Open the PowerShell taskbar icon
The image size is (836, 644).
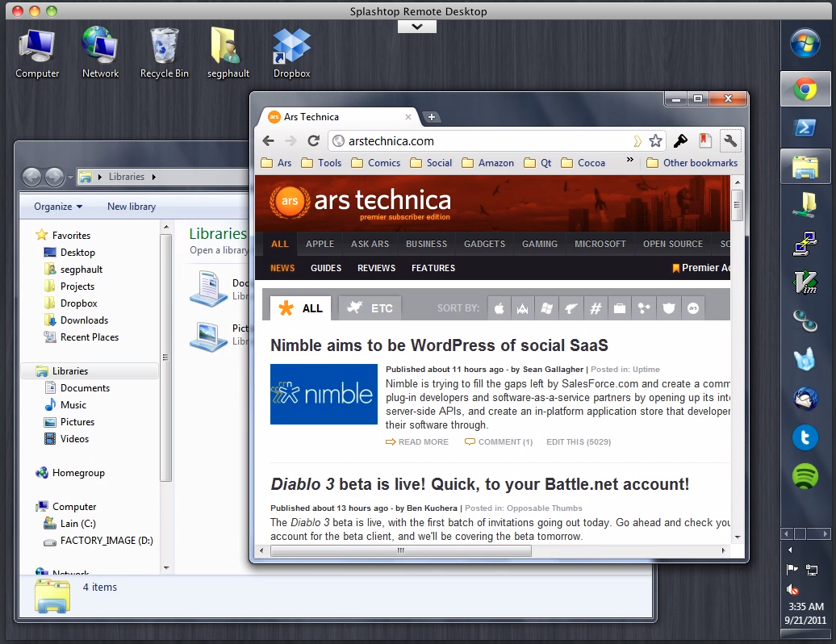coord(805,128)
